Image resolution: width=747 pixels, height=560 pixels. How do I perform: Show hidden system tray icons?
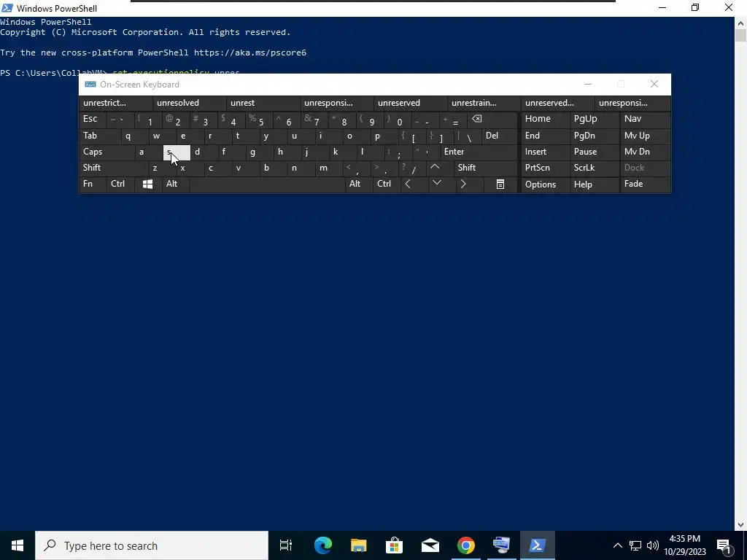617,545
